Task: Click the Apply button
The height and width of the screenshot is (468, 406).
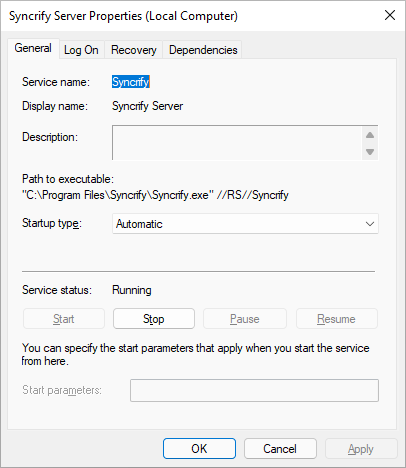Action: click(361, 449)
